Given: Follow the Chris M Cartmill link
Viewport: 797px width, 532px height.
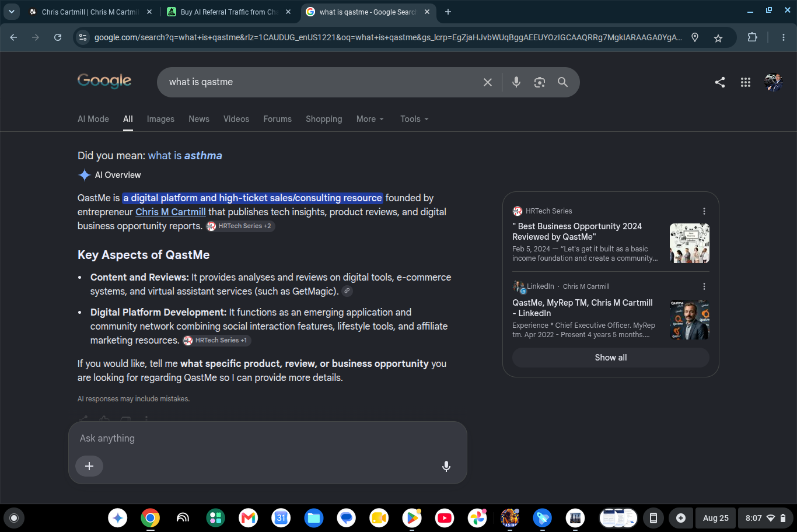Looking at the screenshot, I should [170, 212].
